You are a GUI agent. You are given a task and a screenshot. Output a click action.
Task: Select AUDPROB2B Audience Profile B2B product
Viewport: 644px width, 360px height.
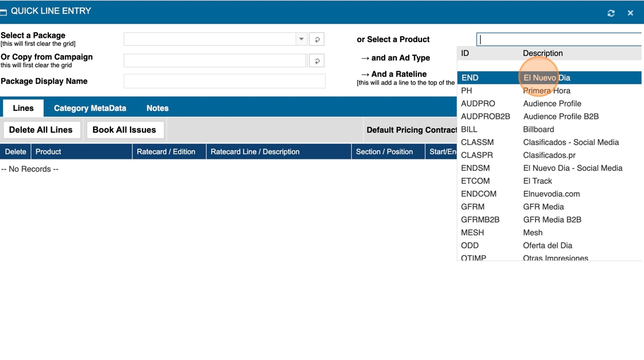[x=549, y=116]
